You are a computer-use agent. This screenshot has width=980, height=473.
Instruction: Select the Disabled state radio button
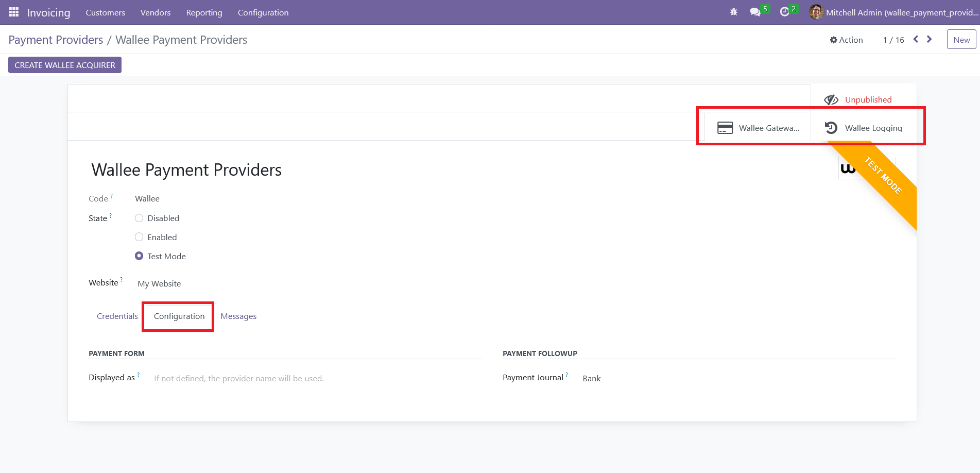(x=139, y=218)
